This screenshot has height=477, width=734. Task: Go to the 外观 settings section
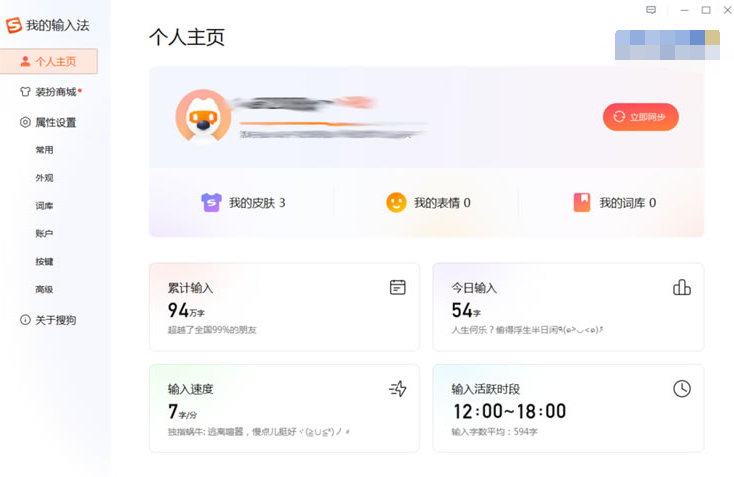[x=44, y=178]
